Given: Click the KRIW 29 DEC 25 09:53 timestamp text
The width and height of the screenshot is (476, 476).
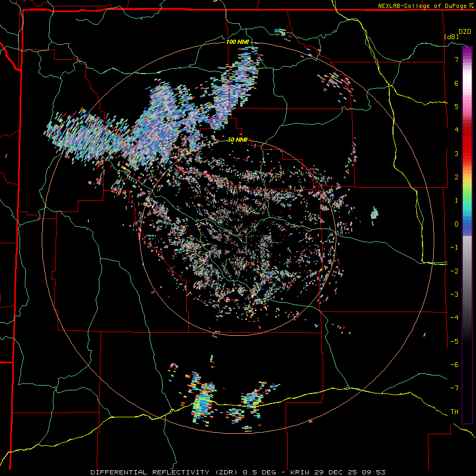Looking at the screenshot, I should point(338,472).
